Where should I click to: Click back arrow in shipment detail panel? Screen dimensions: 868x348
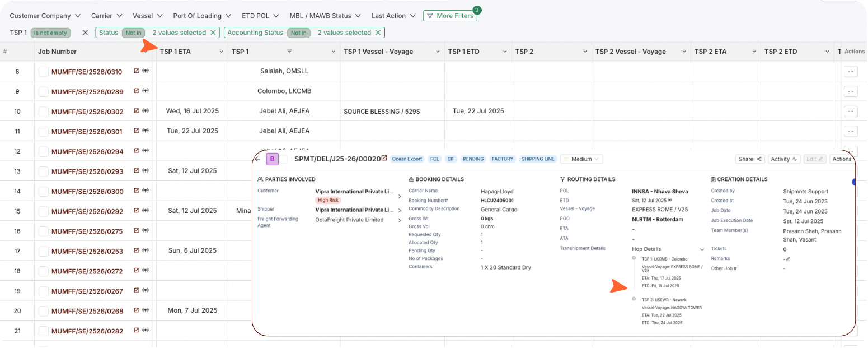point(257,159)
